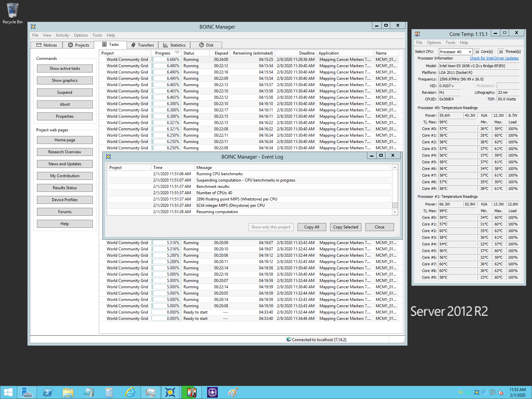This screenshot has width=532, height=399.
Task: Open My Contribution page
Action: point(65,176)
